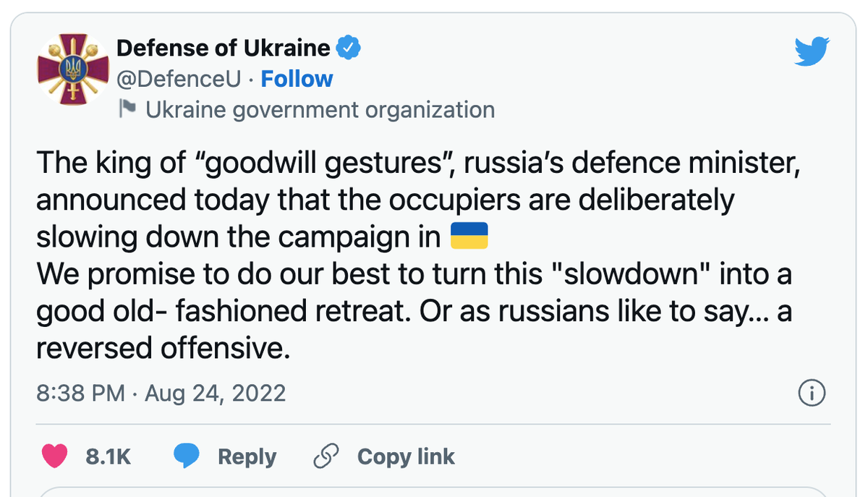
Task: Click the Ukraine flag emoji in the tweet
Action: tap(469, 236)
